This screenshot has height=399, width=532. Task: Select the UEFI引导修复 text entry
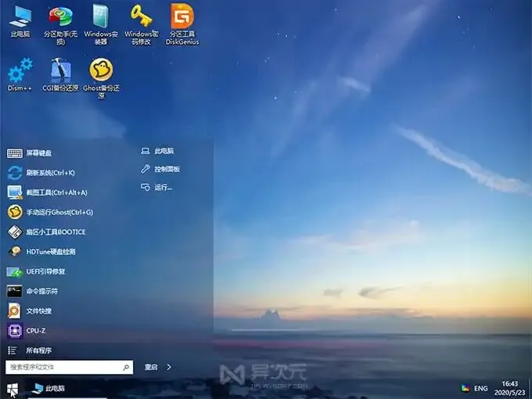45,271
